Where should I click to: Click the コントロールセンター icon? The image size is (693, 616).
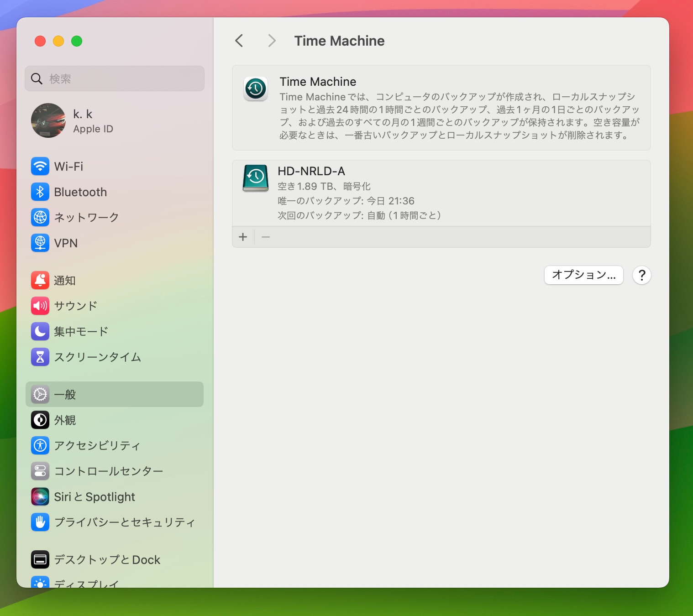40,471
